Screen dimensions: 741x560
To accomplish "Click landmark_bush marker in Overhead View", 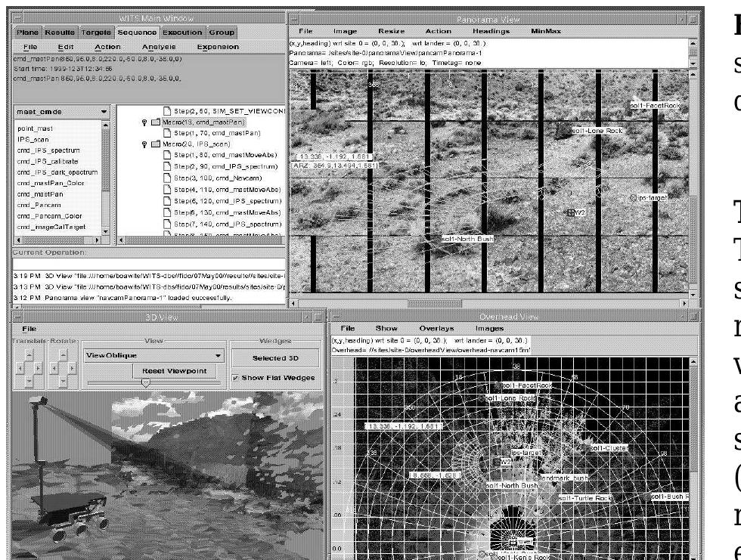I will click(x=536, y=478).
